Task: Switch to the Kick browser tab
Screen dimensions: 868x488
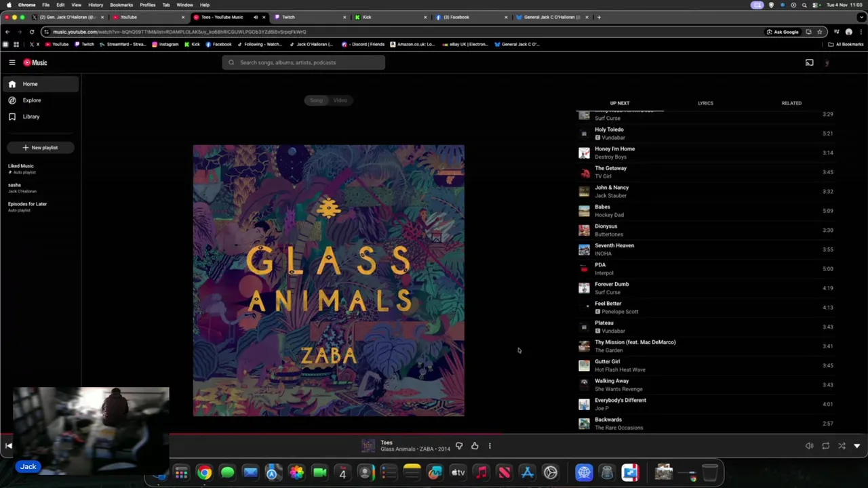Action: pyautogui.click(x=390, y=17)
